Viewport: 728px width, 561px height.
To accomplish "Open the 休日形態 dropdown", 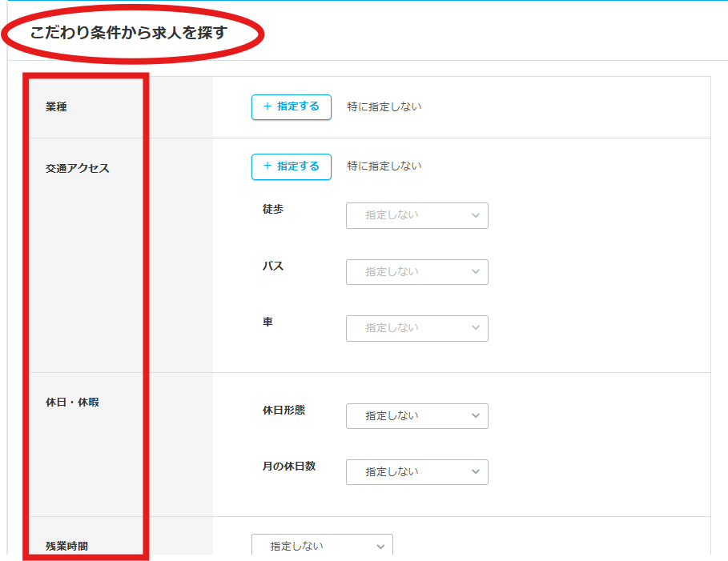I will [416, 416].
